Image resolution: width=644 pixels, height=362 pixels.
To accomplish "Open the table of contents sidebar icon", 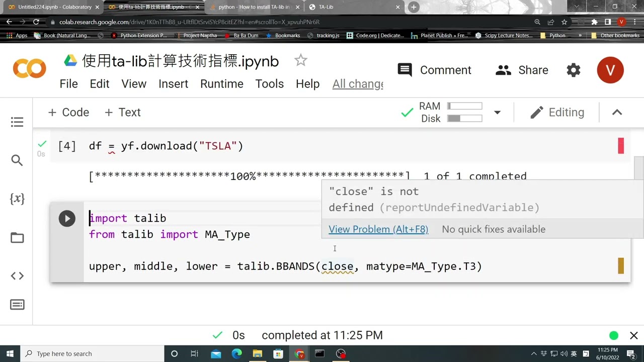I will point(17,122).
